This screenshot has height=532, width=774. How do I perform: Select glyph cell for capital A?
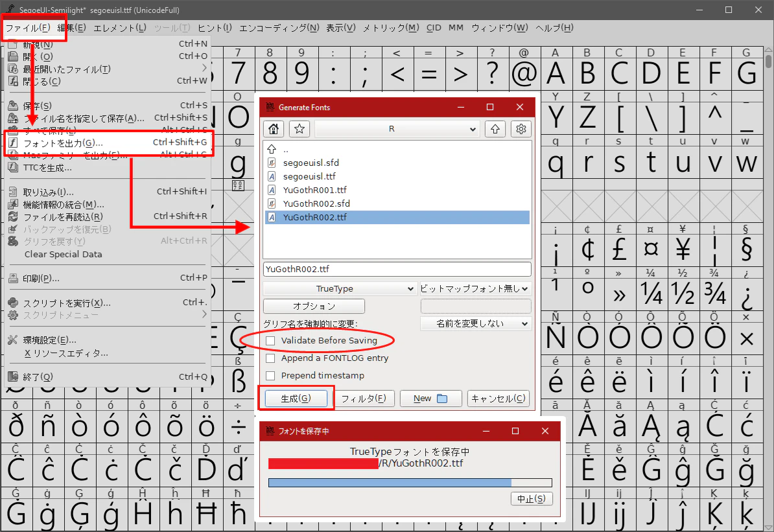(556, 74)
